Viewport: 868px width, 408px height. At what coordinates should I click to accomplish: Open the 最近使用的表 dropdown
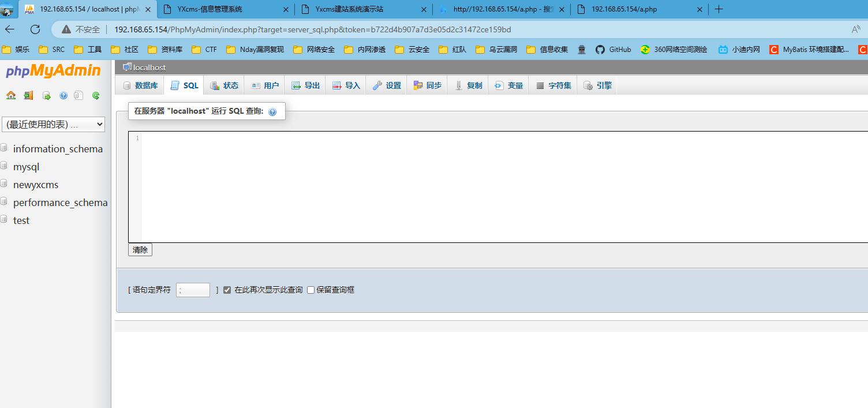53,124
